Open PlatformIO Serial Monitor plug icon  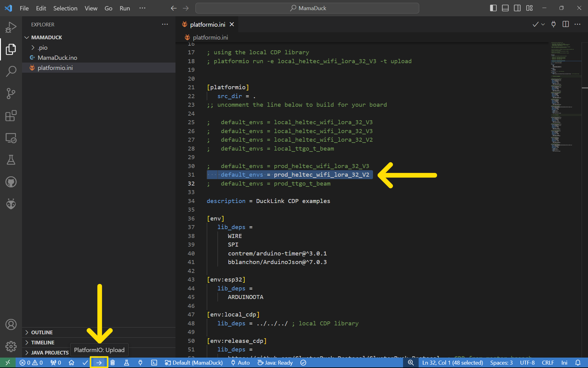(140, 363)
